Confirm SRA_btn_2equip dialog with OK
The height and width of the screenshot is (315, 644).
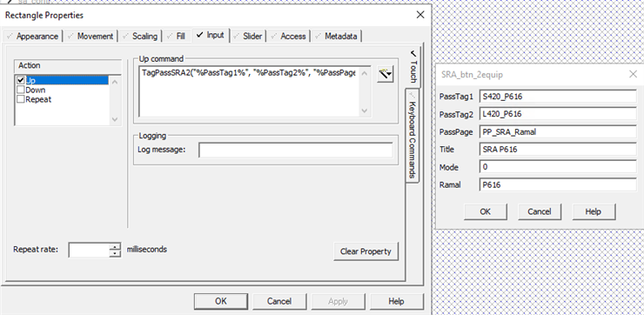(x=485, y=211)
